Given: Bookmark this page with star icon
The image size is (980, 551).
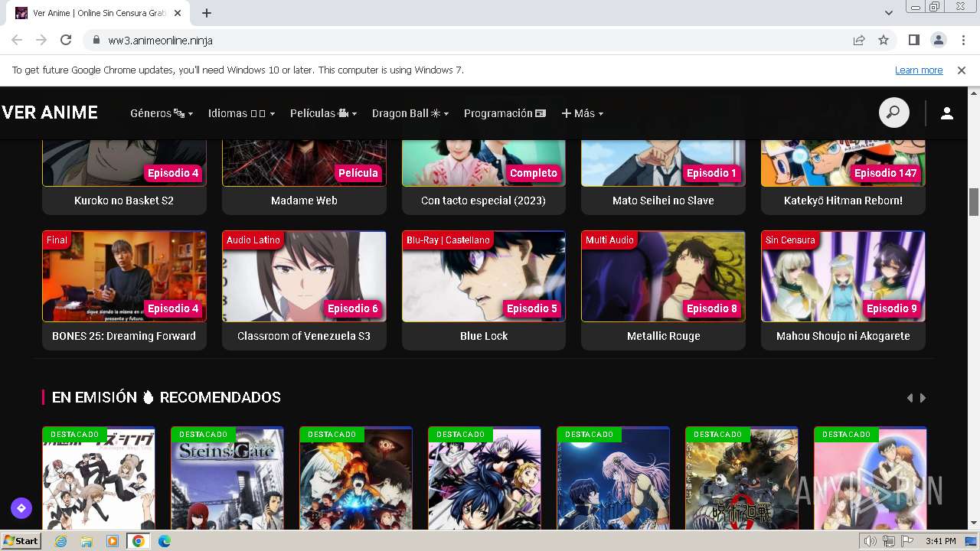Looking at the screenshot, I should 884,40.
